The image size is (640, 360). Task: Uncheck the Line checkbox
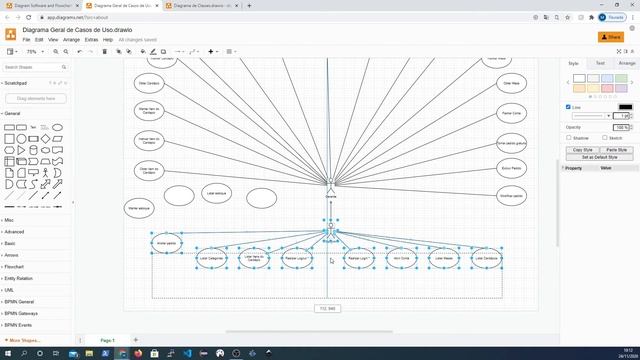(x=568, y=107)
